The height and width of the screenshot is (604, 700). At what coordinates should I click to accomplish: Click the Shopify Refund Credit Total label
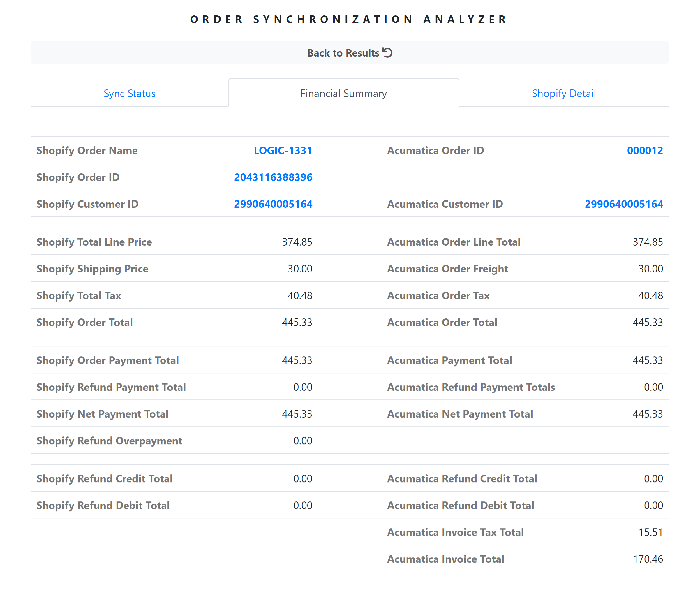point(105,479)
